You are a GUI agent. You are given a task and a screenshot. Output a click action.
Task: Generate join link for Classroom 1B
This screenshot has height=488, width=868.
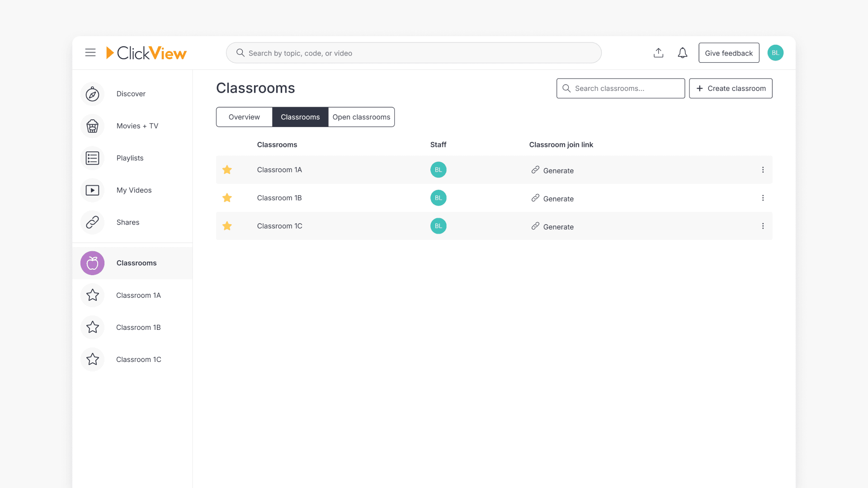click(552, 198)
